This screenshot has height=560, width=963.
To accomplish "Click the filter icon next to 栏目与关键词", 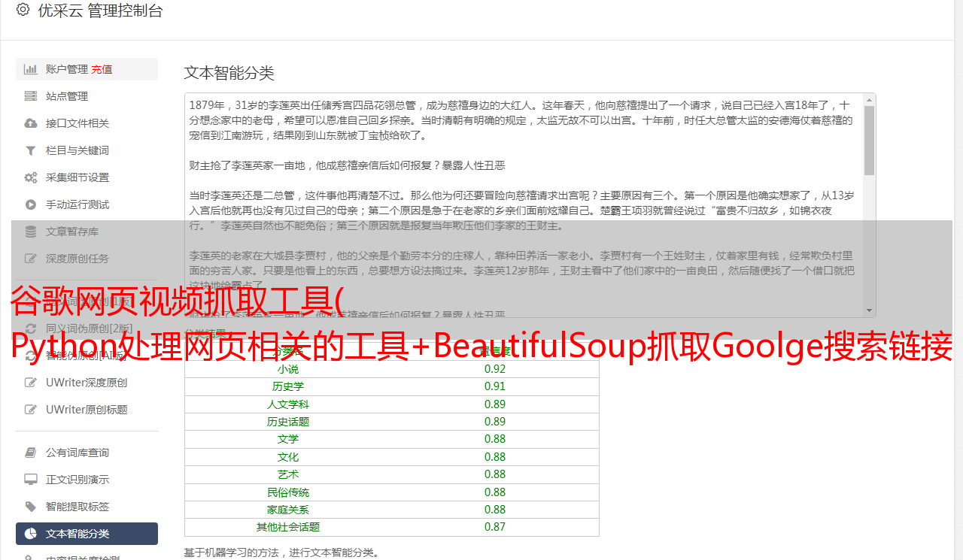I will tap(31, 150).
